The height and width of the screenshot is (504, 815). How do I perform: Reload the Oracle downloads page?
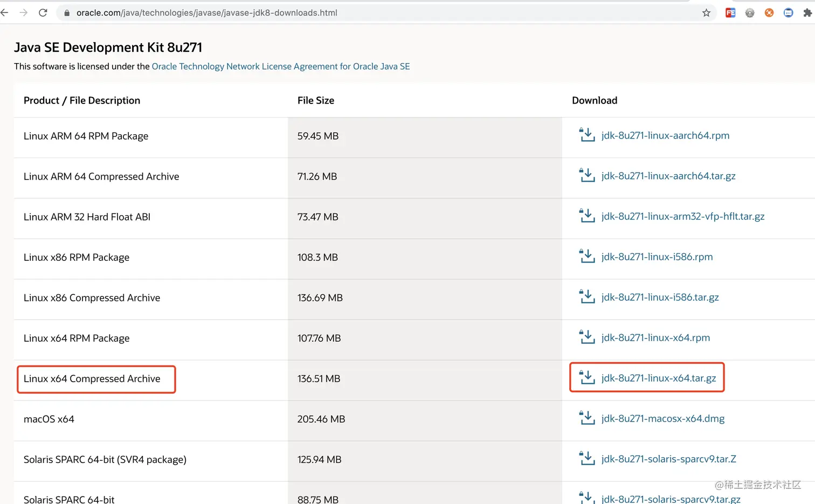[x=43, y=12]
